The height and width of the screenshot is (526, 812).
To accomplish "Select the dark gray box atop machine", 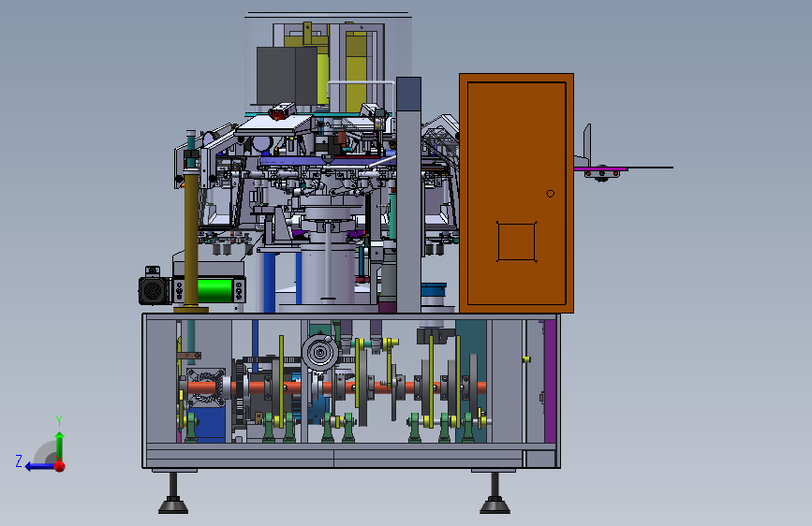I will (287, 76).
